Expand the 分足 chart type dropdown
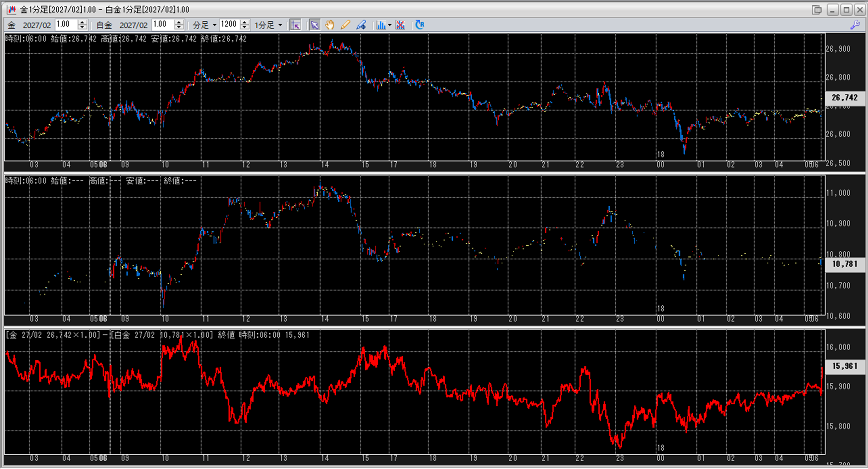This screenshot has width=868, height=469. coord(214,25)
